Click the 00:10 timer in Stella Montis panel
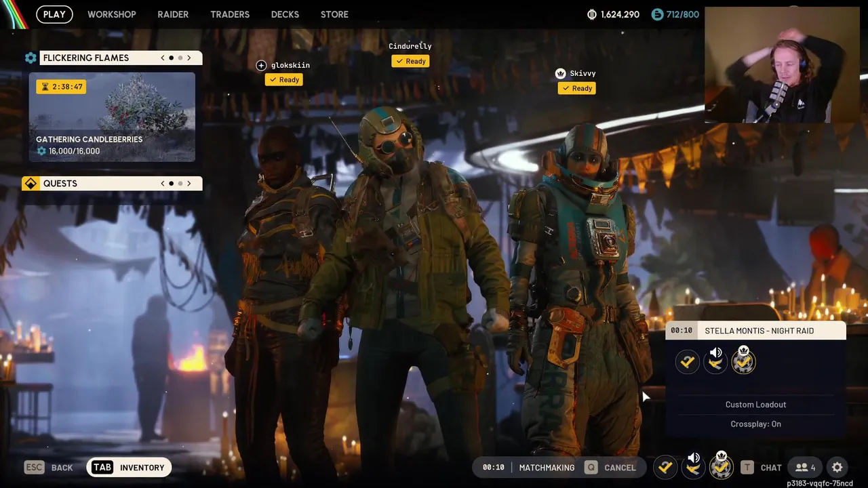The height and width of the screenshot is (488, 868). point(682,331)
